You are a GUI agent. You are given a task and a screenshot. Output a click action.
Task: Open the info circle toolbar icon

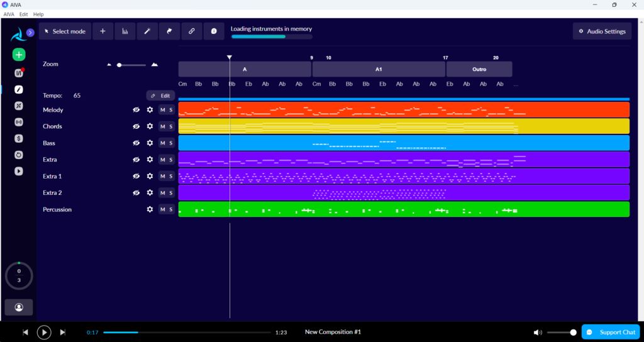pos(214,31)
